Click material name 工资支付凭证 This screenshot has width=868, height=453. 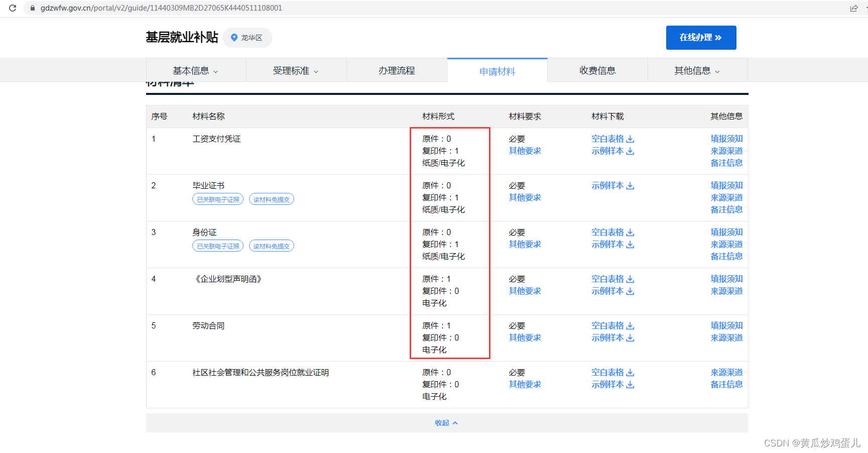tap(216, 139)
